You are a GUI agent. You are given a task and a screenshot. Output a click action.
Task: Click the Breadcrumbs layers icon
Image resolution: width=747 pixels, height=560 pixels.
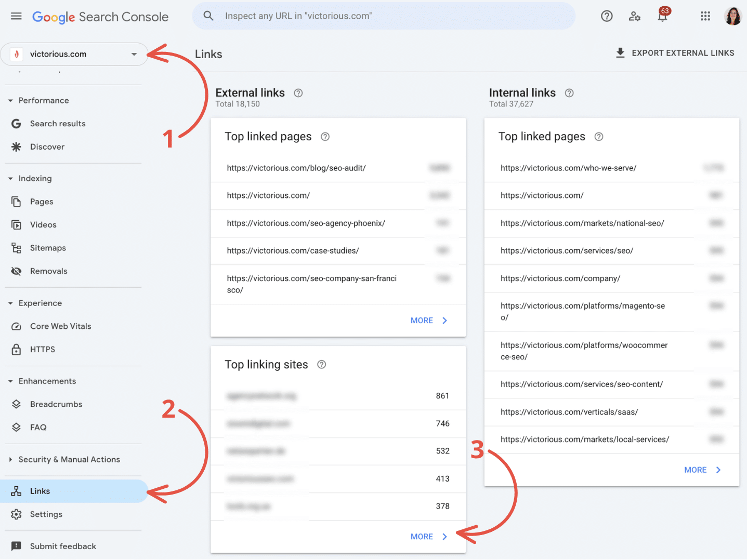(16, 404)
